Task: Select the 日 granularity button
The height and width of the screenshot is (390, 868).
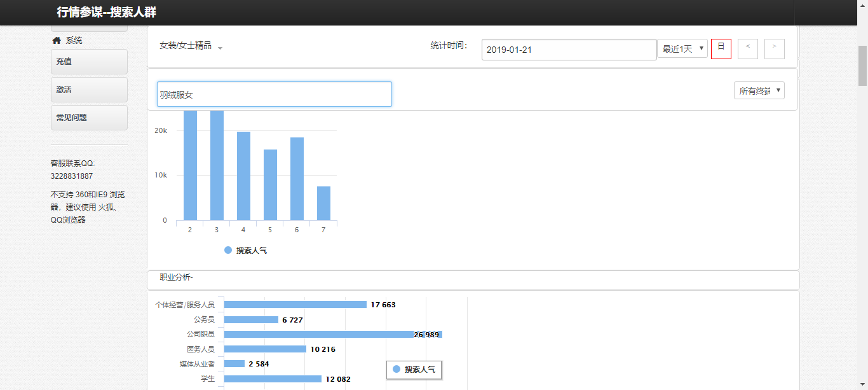Action: click(x=721, y=48)
